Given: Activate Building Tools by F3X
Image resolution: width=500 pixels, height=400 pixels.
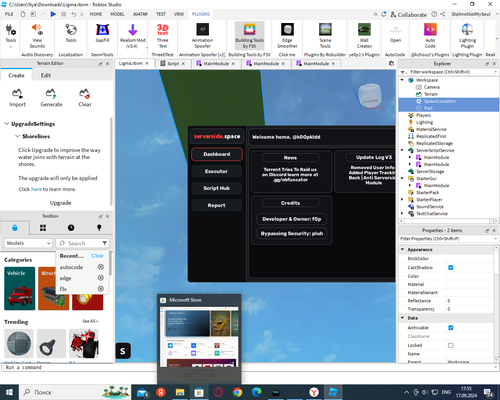Looking at the screenshot, I should click(x=250, y=36).
